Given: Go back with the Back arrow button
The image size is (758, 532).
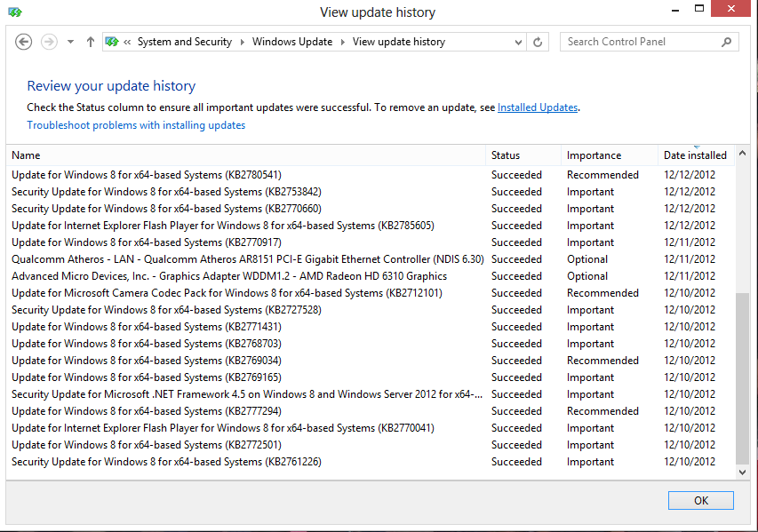Looking at the screenshot, I should tap(23, 42).
